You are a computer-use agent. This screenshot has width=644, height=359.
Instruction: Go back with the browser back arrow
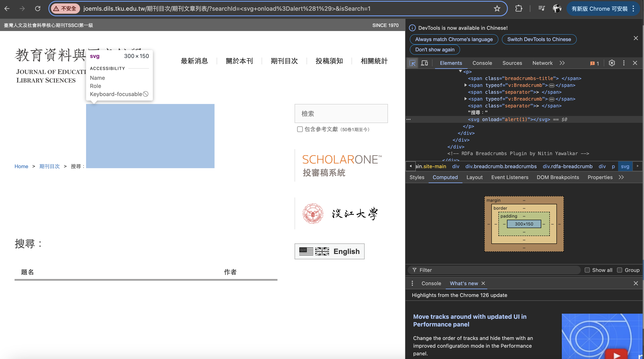point(7,9)
